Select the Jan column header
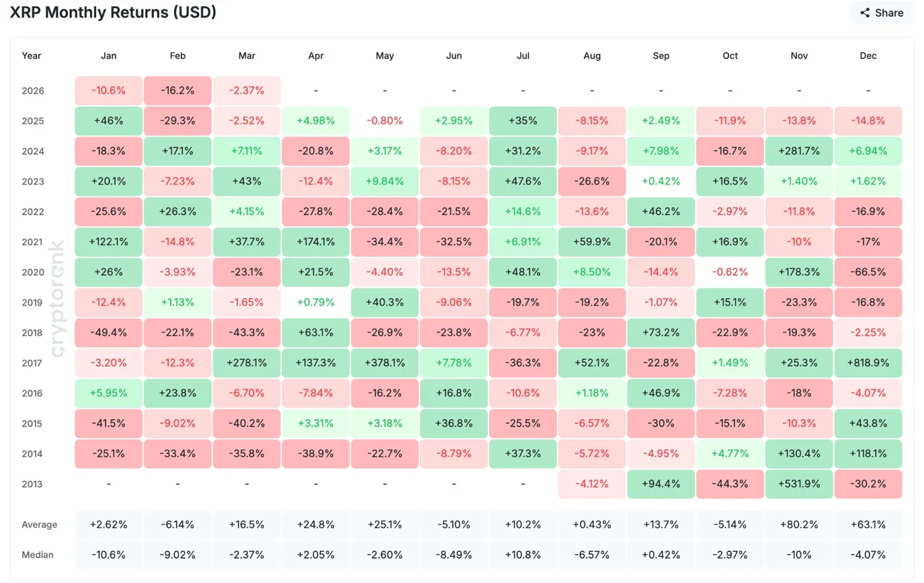 coord(108,56)
